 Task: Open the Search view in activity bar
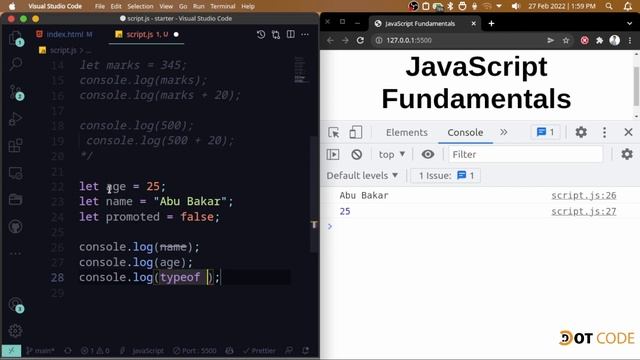tap(16, 64)
